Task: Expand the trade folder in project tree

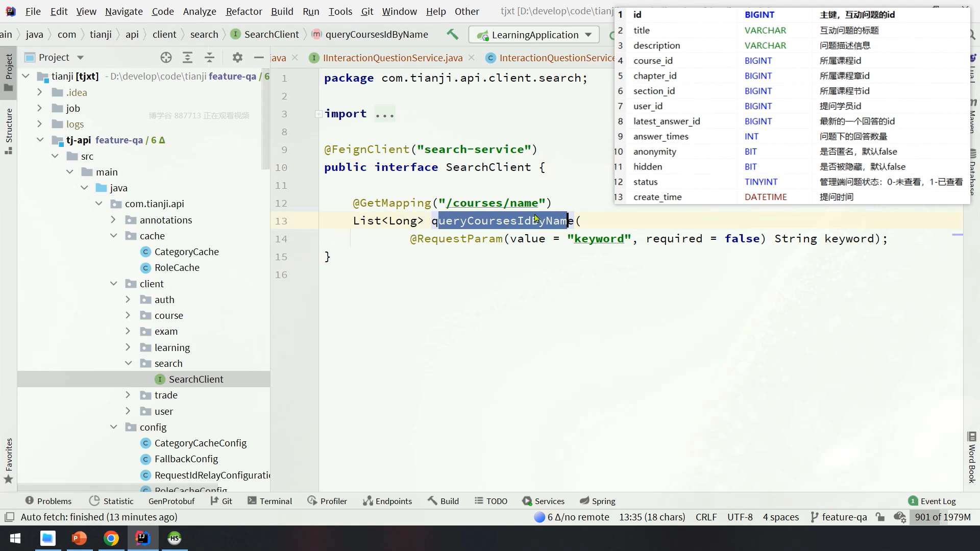Action: (x=128, y=395)
